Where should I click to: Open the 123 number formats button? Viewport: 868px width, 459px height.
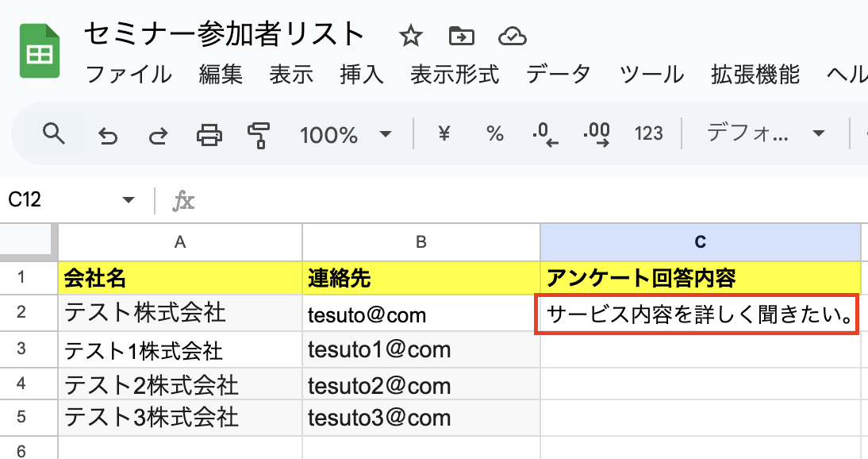click(649, 133)
